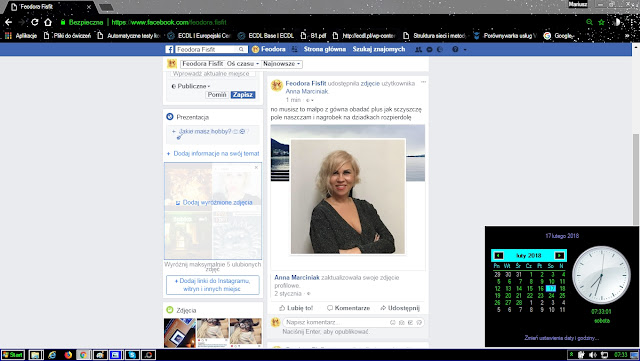Show hidden tray icons arrow
The width and height of the screenshot is (640, 361).
[571, 355]
